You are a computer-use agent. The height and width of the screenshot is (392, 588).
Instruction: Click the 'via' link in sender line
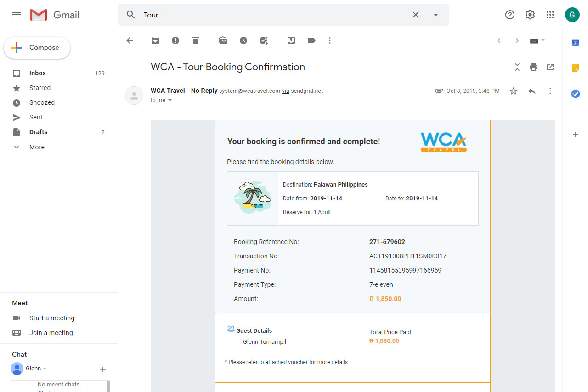tap(285, 91)
